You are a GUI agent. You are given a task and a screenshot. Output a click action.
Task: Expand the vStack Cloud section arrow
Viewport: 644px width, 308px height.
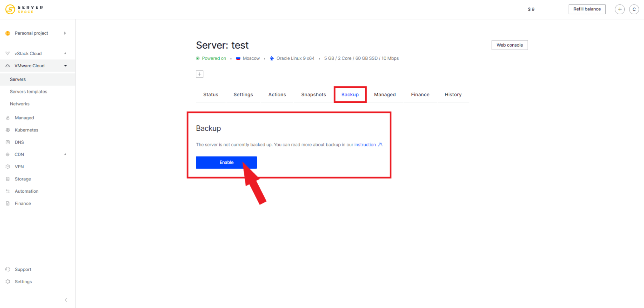tap(65, 53)
